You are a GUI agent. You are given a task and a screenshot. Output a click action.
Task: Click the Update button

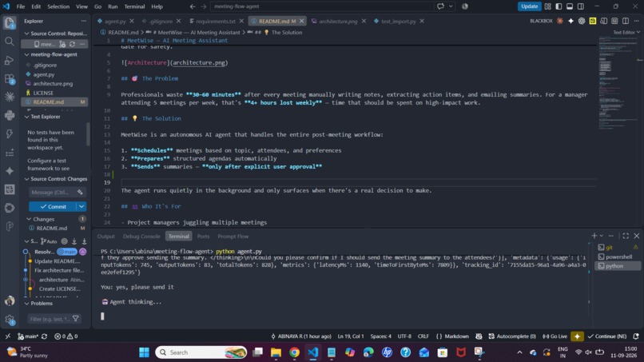pyautogui.click(x=529, y=6)
